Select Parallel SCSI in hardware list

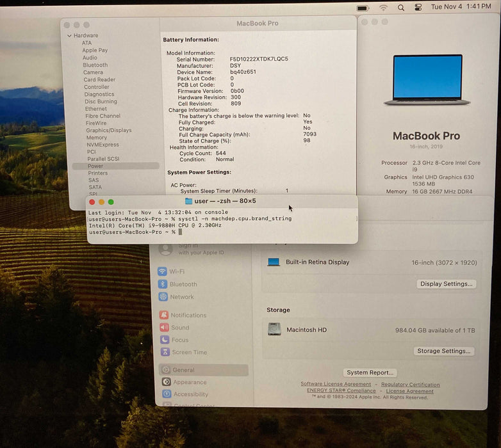point(103,159)
